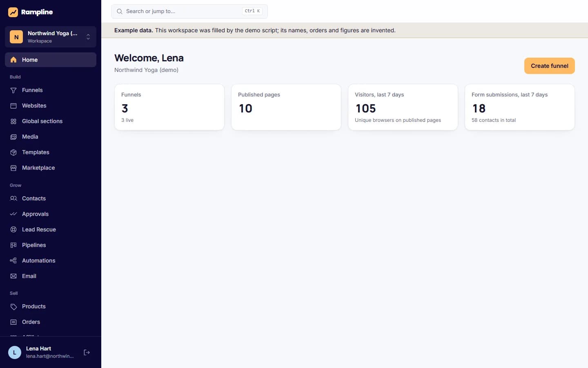Open the Funnels stat card
This screenshot has height=368, width=588.
[169, 107]
